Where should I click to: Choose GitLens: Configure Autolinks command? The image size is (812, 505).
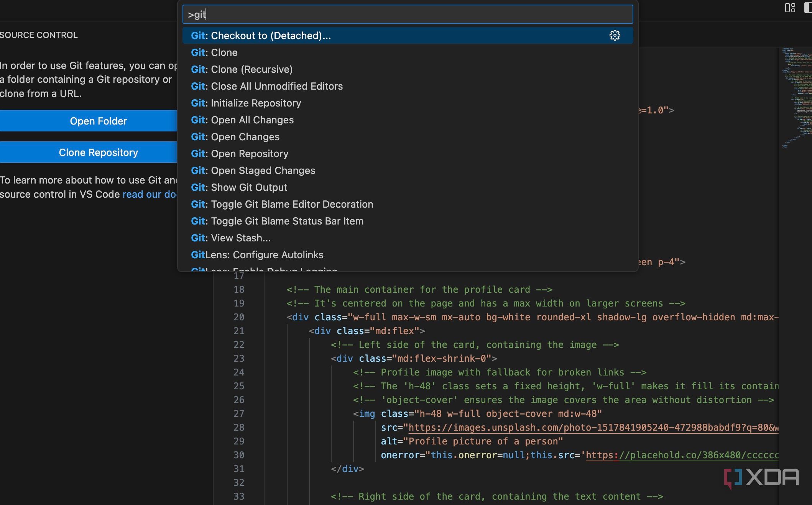click(x=408, y=255)
